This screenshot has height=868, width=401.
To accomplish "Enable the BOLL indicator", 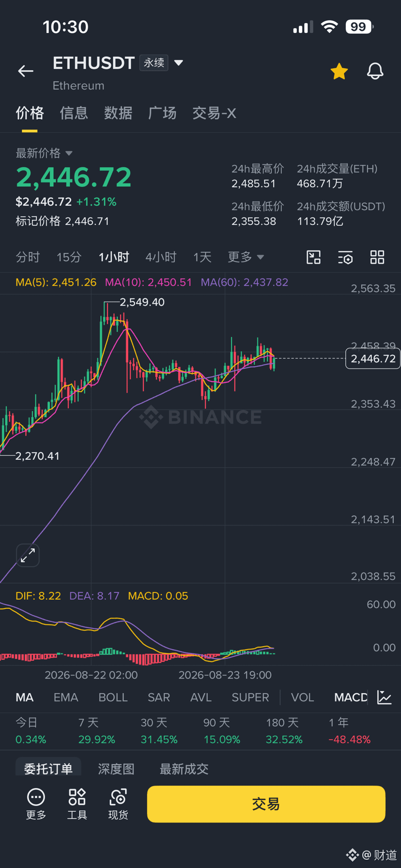I will [113, 697].
